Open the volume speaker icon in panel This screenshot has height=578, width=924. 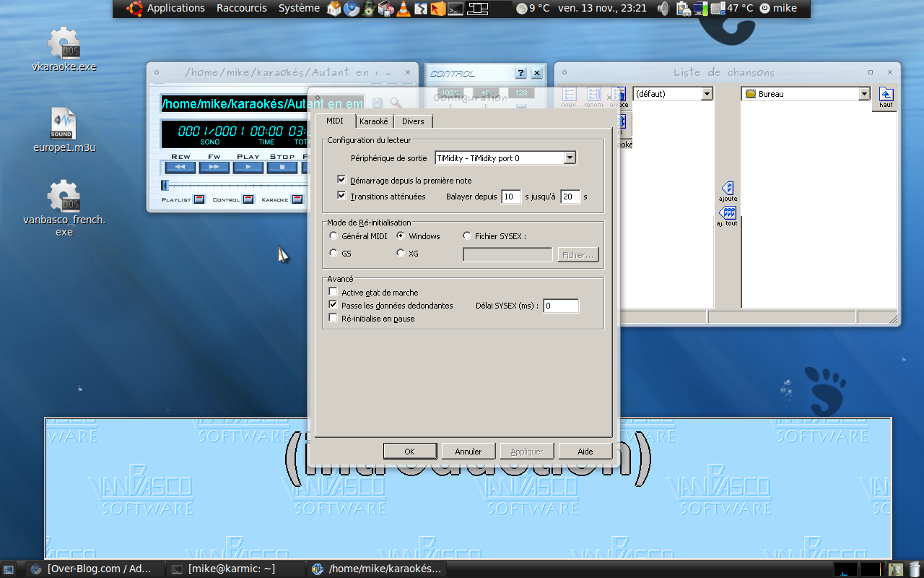pyautogui.click(x=663, y=9)
